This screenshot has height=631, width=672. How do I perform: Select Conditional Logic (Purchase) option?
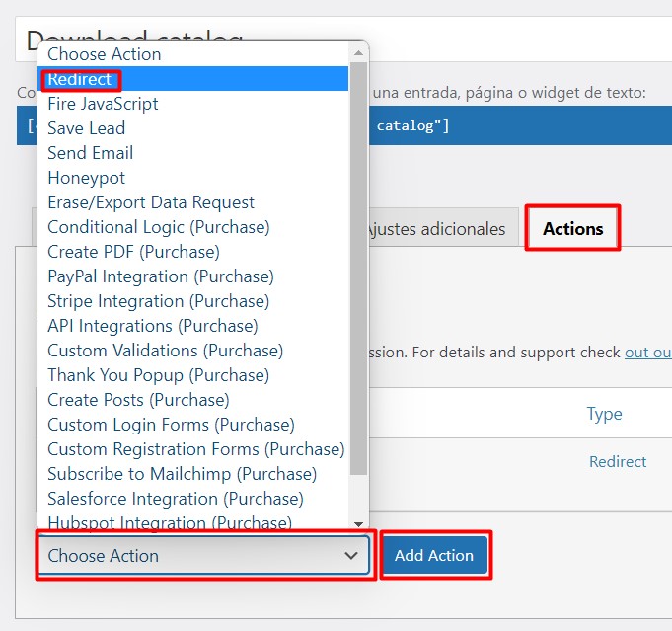click(x=158, y=227)
